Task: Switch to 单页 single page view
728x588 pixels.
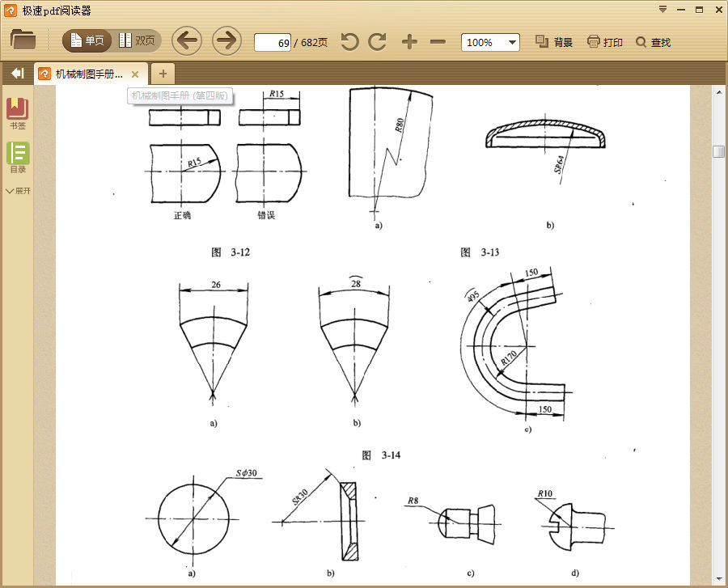Action: coord(87,40)
